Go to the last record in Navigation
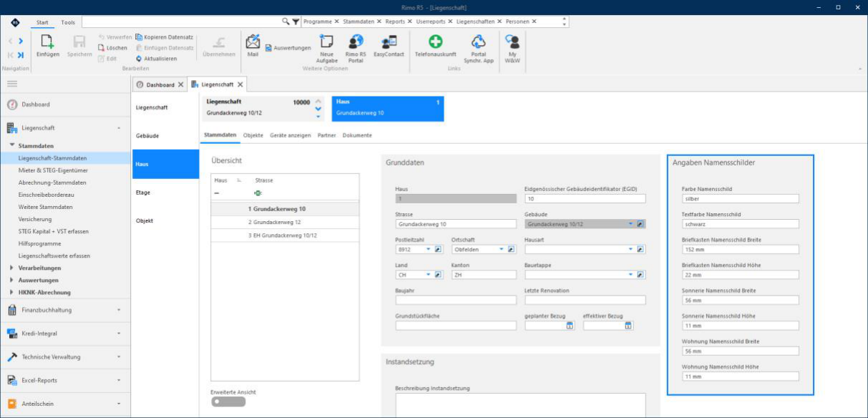 pos(21,55)
